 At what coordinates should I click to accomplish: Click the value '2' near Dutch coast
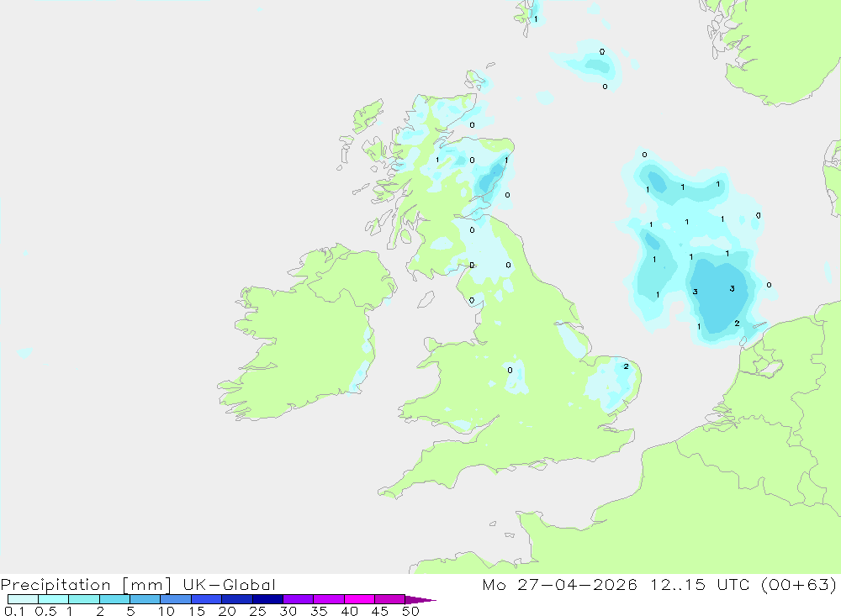[x=737, y=324]
